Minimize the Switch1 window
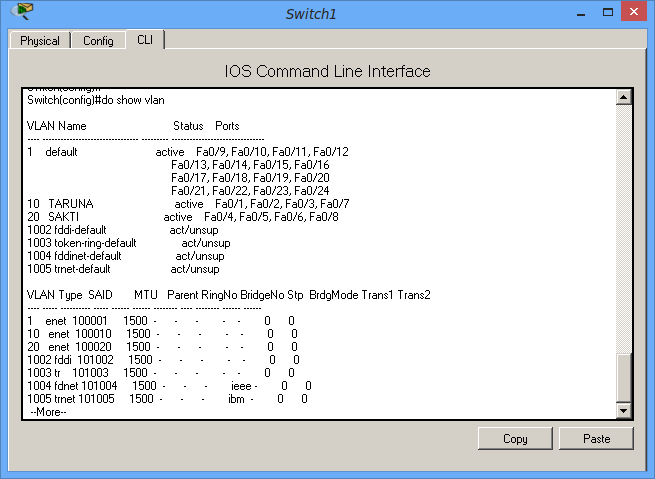Viewport: 655px width, 479px height. pyautogui.click(x=581, y=13)
